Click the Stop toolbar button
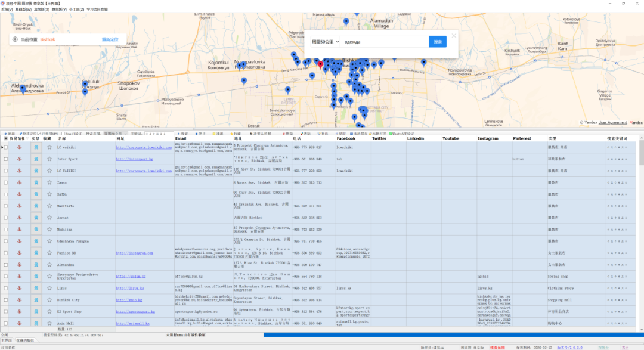Viewport: 644px width, 350px height. coord(200,134)
